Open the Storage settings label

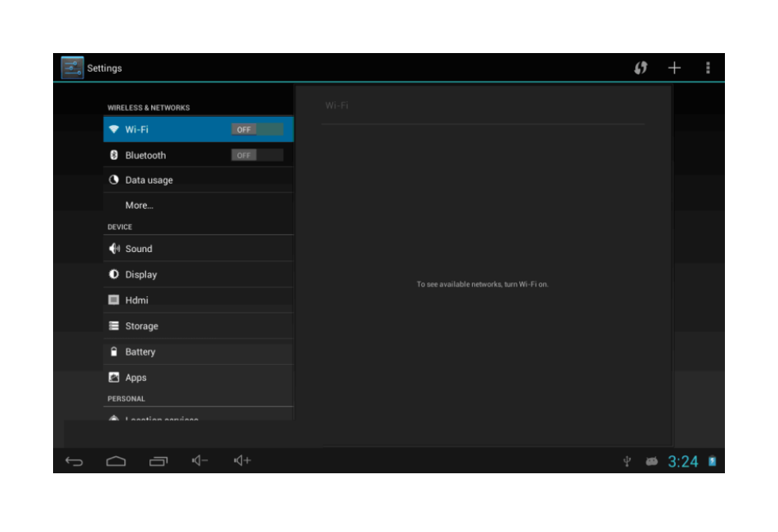coord(141,326)
